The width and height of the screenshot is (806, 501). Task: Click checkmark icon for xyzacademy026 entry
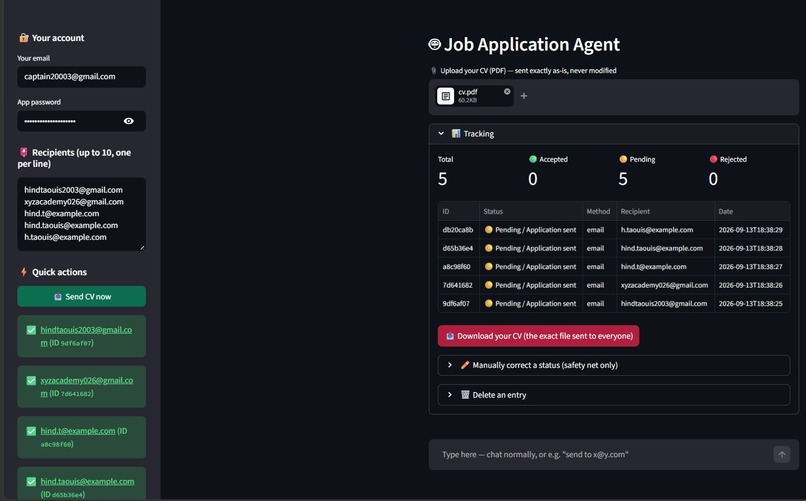point(31,380)
